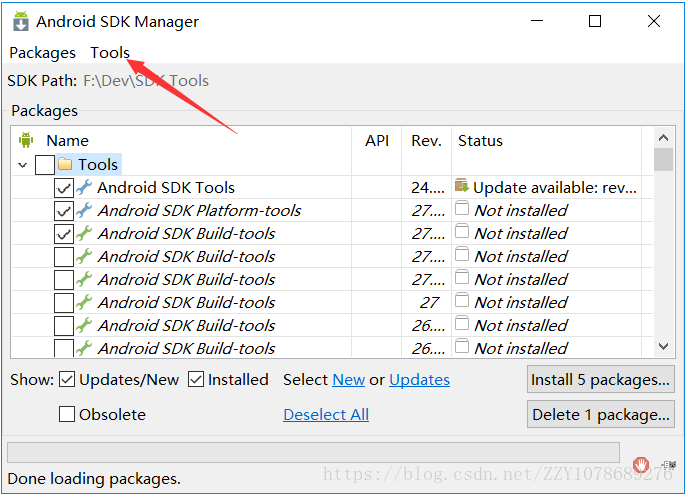Click Delete 1 package button
688x498 pixels.
click(601, 414)
